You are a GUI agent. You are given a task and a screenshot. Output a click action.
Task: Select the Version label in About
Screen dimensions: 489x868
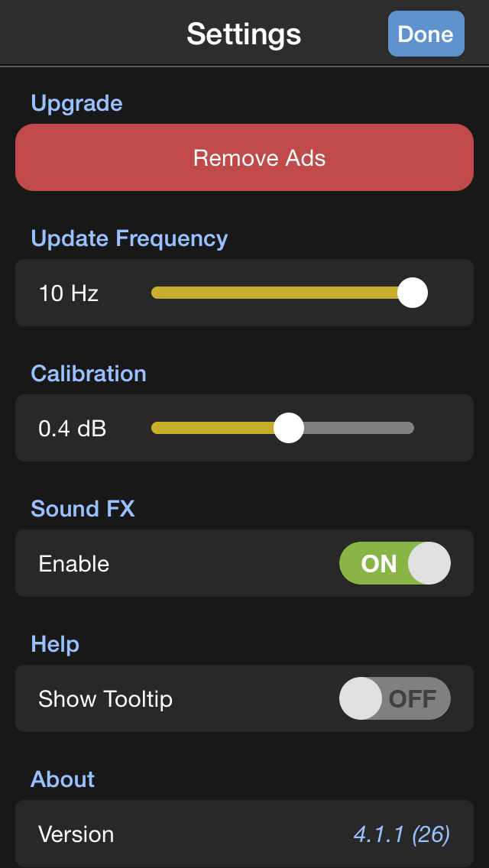pos(76,834)
